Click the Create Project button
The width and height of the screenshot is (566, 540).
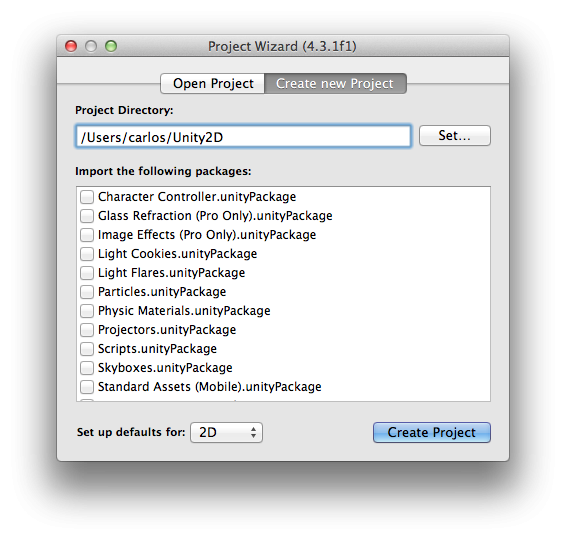pyautogui.click(x=432, y=432)
